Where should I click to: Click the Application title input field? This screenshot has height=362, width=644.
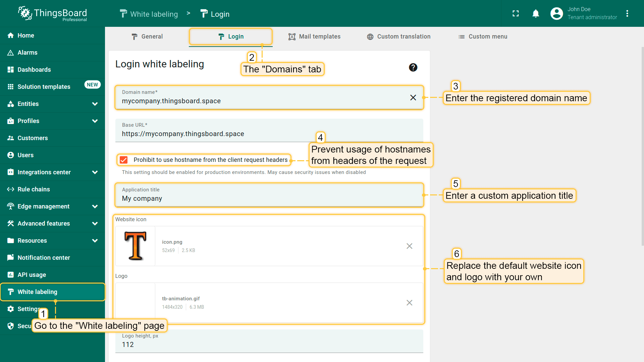point(268,198)
